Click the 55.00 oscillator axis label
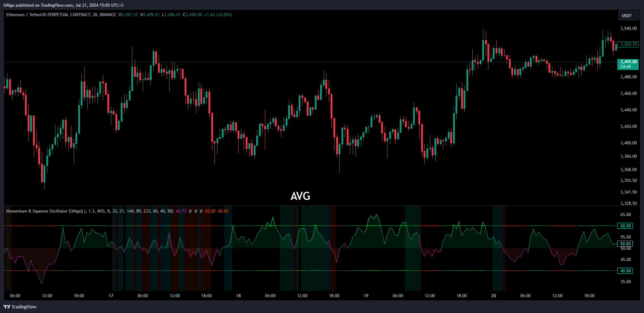 (x=625, y=237)
